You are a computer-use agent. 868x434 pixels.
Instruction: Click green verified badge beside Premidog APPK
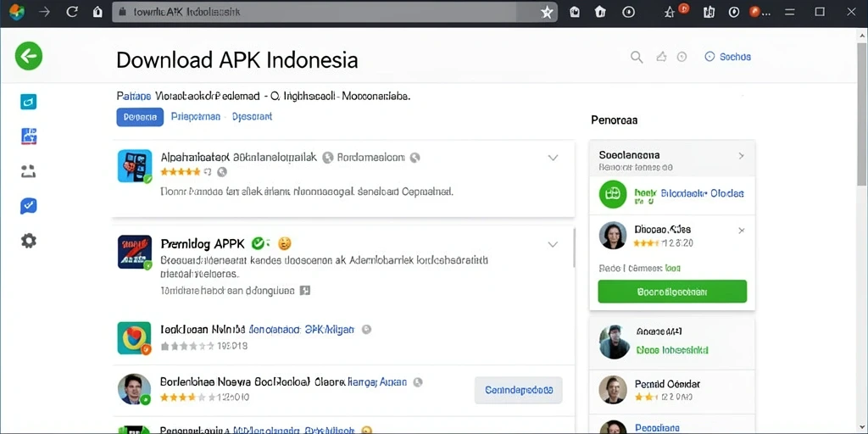click(258, 243)
